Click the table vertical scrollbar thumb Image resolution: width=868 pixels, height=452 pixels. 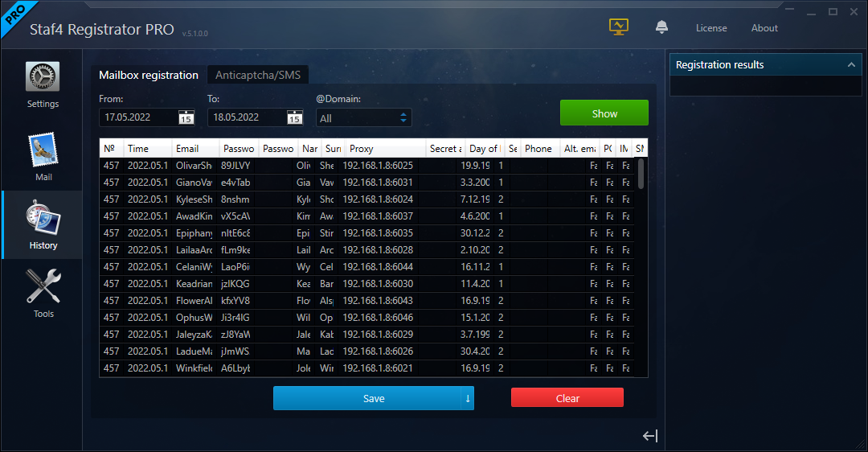click(641, 174)
